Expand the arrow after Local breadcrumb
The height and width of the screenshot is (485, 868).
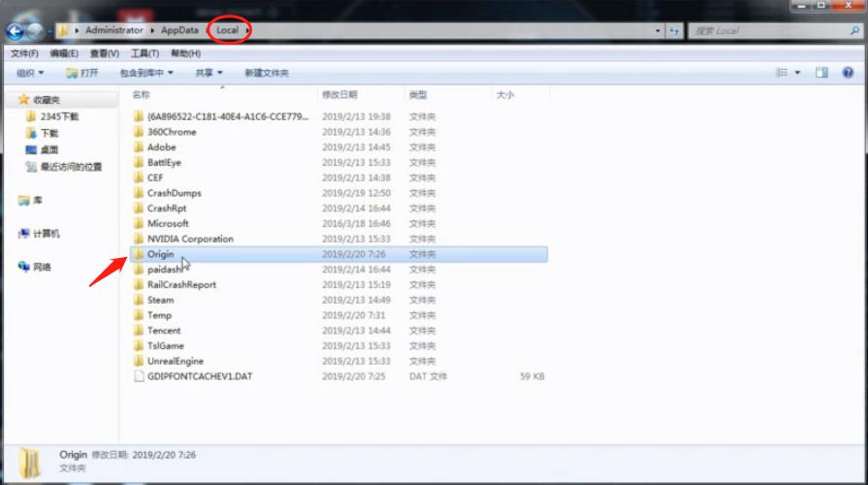pyautogui.click(x=247, y=30)
